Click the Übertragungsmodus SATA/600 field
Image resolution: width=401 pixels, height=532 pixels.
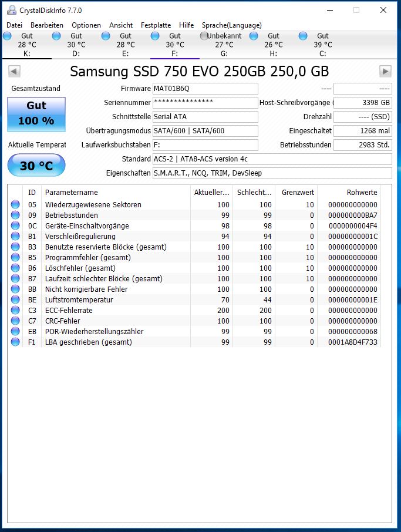pyautogui.click(x=205, y=130)
